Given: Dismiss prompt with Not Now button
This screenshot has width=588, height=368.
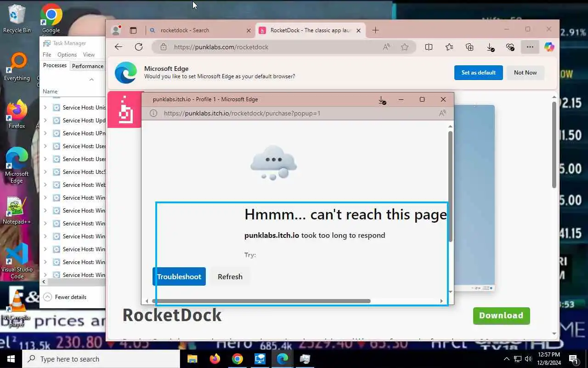Looking at the screenshot, I should click(526, 73).
